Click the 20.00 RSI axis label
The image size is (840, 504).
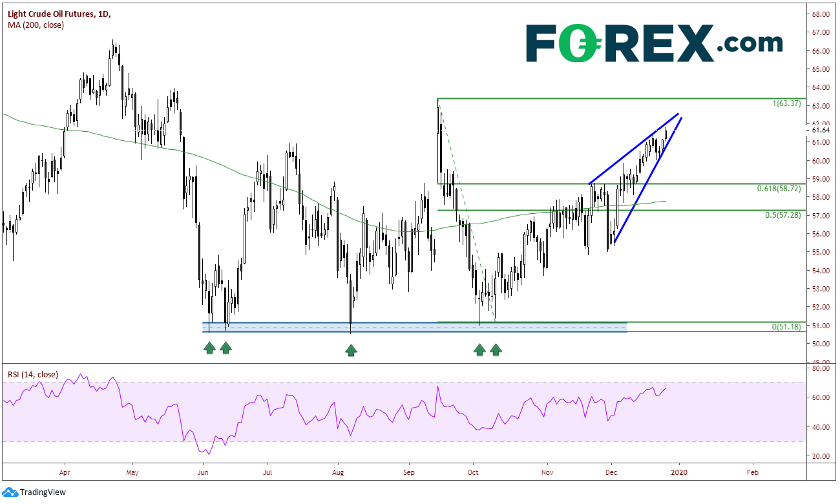coord(821,456)
